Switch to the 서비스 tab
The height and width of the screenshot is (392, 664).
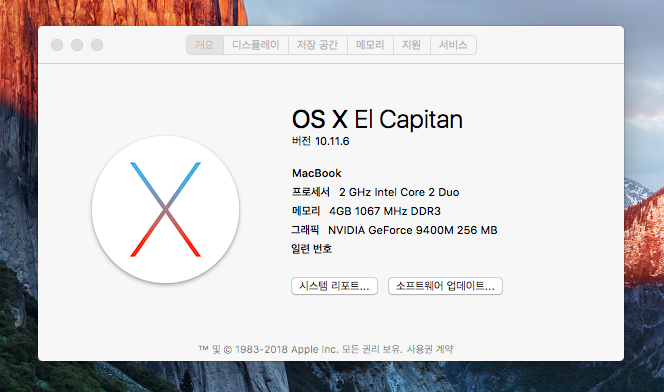pos(453,45)
